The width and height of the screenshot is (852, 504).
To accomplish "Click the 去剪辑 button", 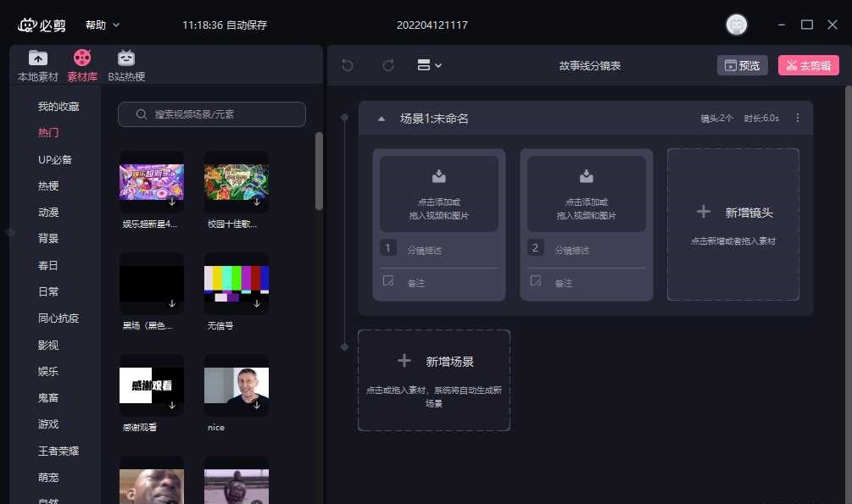I will 809,65.
